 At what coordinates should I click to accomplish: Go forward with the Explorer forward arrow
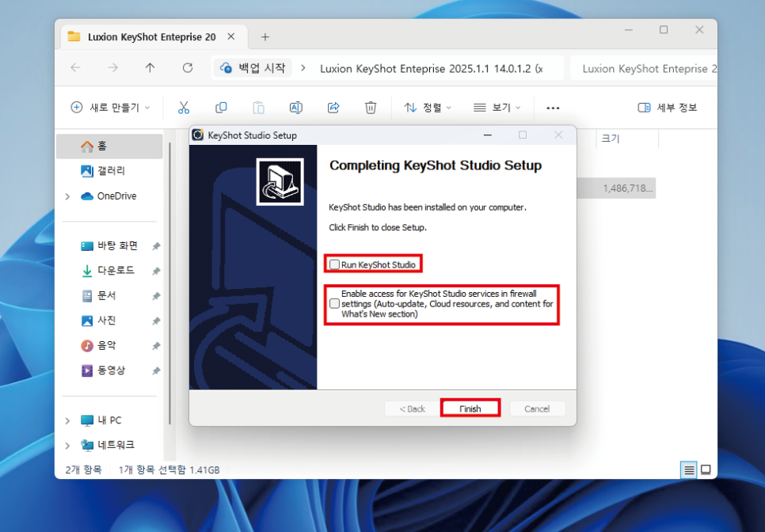[112, 68]
